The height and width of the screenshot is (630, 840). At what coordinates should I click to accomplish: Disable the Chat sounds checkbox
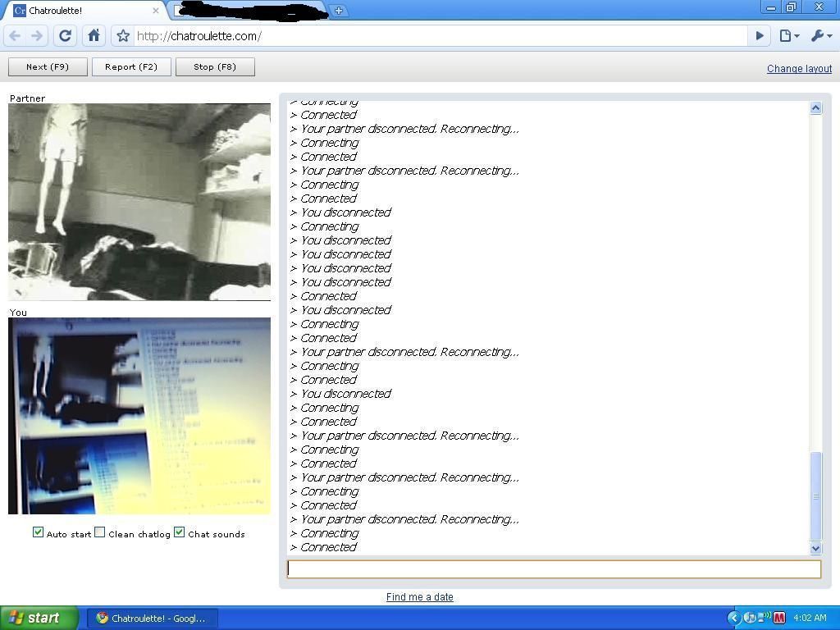180,532
